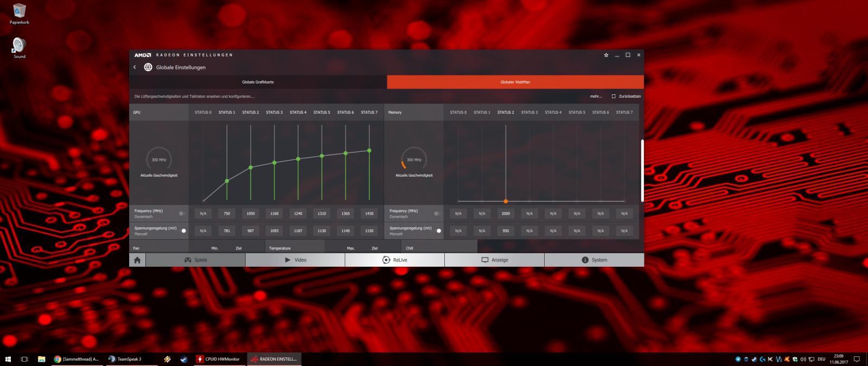The height and width of the screenshot is (366, 868).
Task: Click the WattMan vertical scrollbar
Action: (x=642, y=170)
